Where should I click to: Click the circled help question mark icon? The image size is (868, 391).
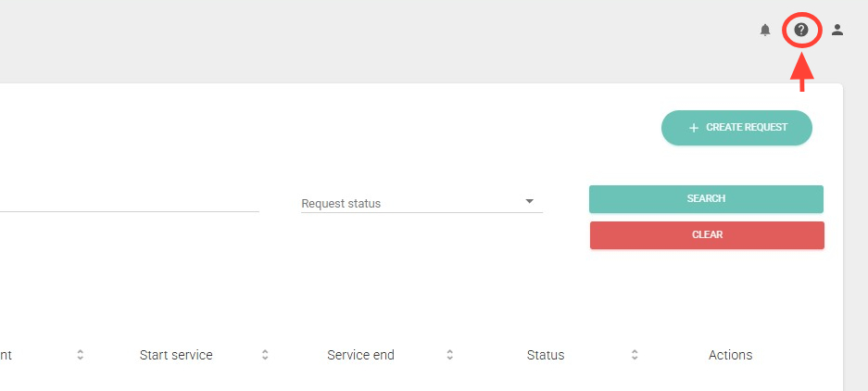pyautogui.click(x=801, y=30)
